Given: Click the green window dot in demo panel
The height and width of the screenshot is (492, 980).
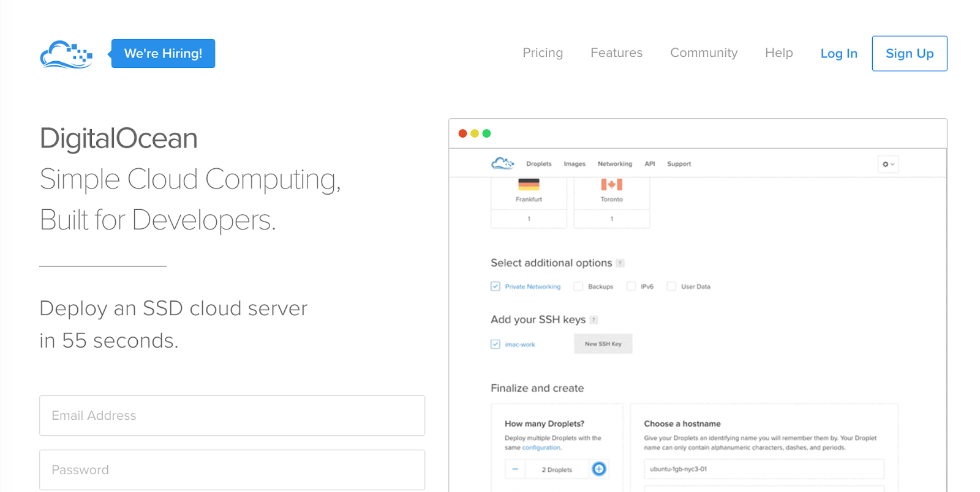Looking at the screenshot, I should [486, 133].
